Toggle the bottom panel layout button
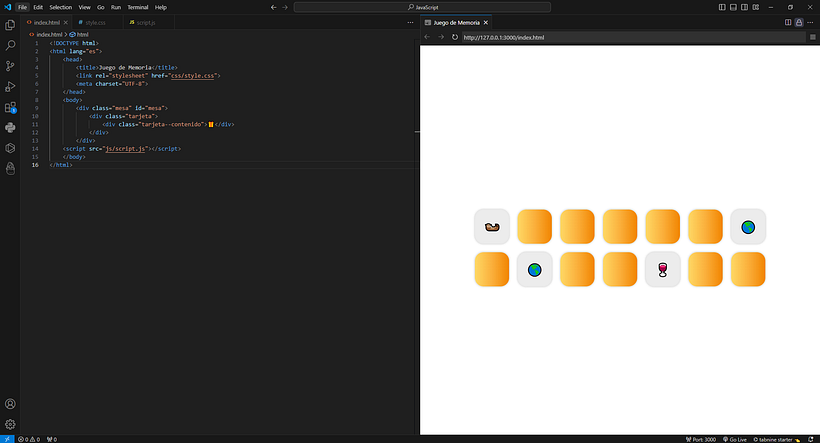 click(733, 7)
